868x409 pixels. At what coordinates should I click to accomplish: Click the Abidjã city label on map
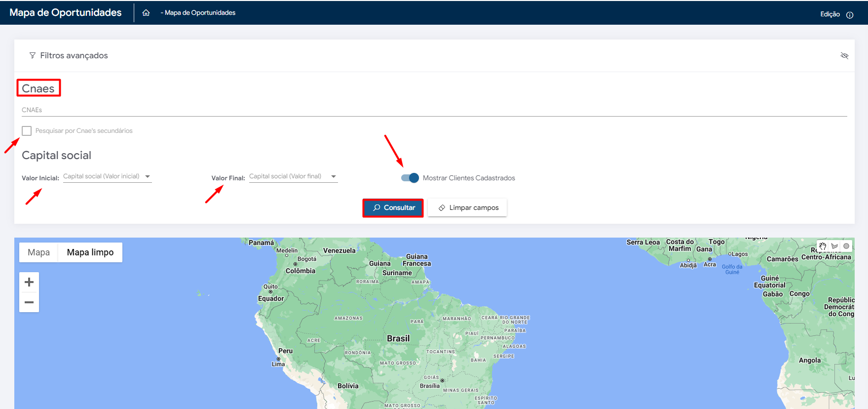click(x=688, y=265)
